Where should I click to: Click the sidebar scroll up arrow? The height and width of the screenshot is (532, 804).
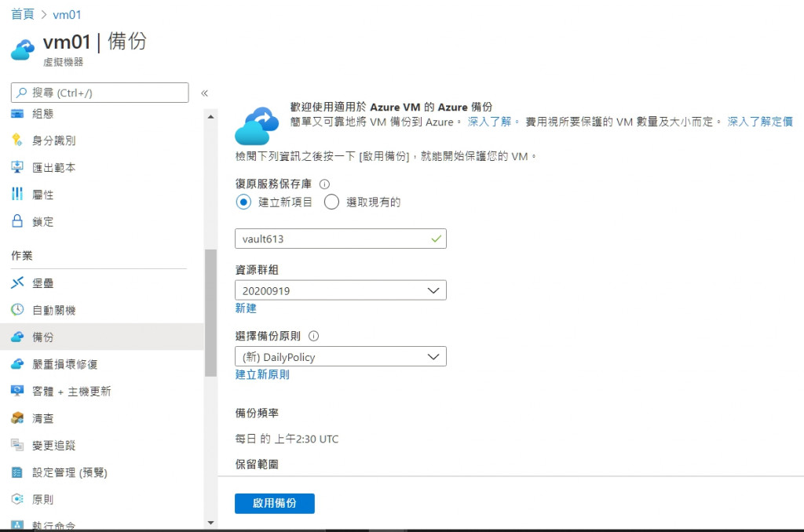(210, 117)
